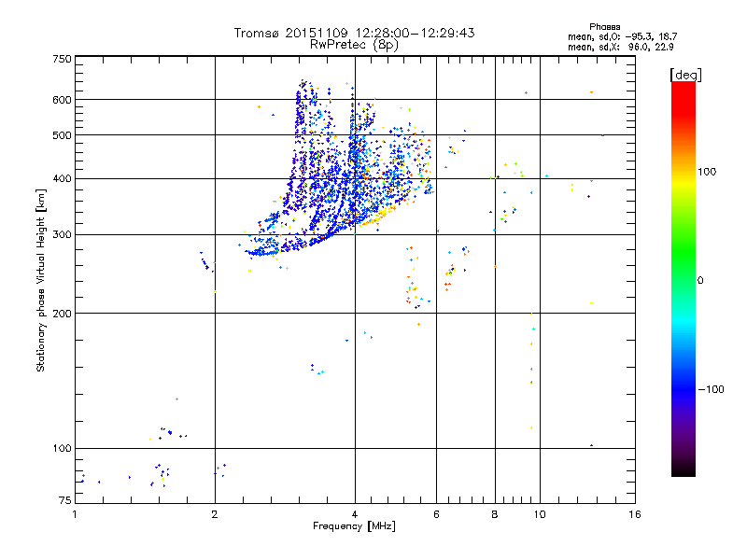Click the '-100' label on the colorbar
Screen dimensions: 747x560
point(712,389)
